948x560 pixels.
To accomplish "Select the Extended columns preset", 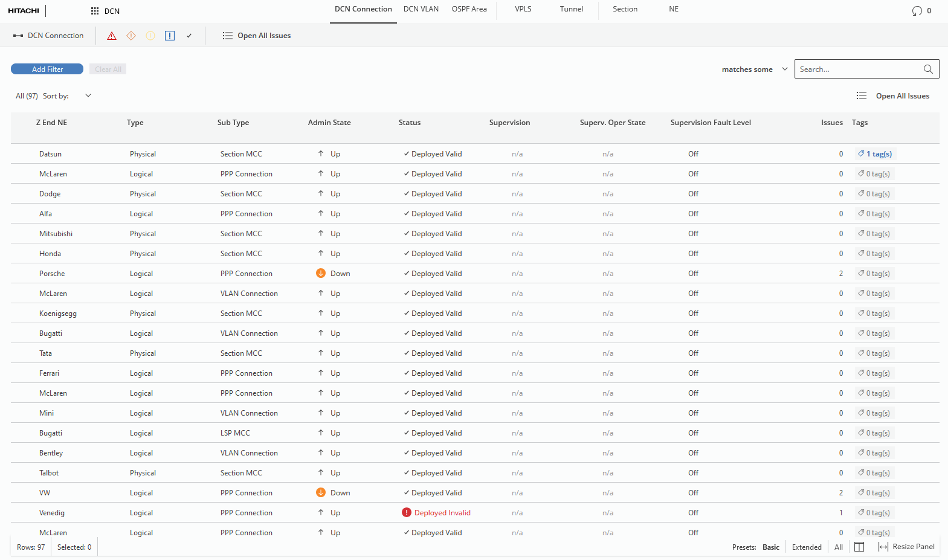I will coord(807,547).
